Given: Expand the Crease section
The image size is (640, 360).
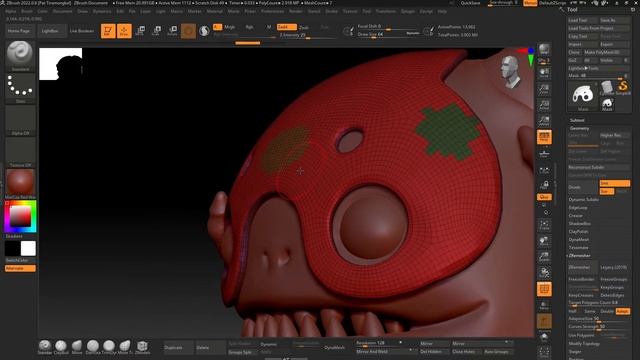Looking at the screenshot, I should (576, 216).
